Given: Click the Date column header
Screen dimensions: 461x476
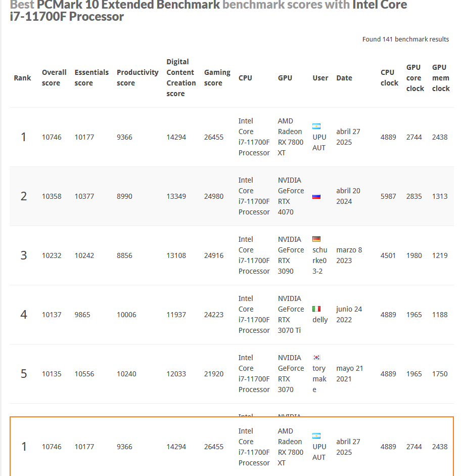Looking at the screenshot, I should pyautogui.click(x=344, y=78).
